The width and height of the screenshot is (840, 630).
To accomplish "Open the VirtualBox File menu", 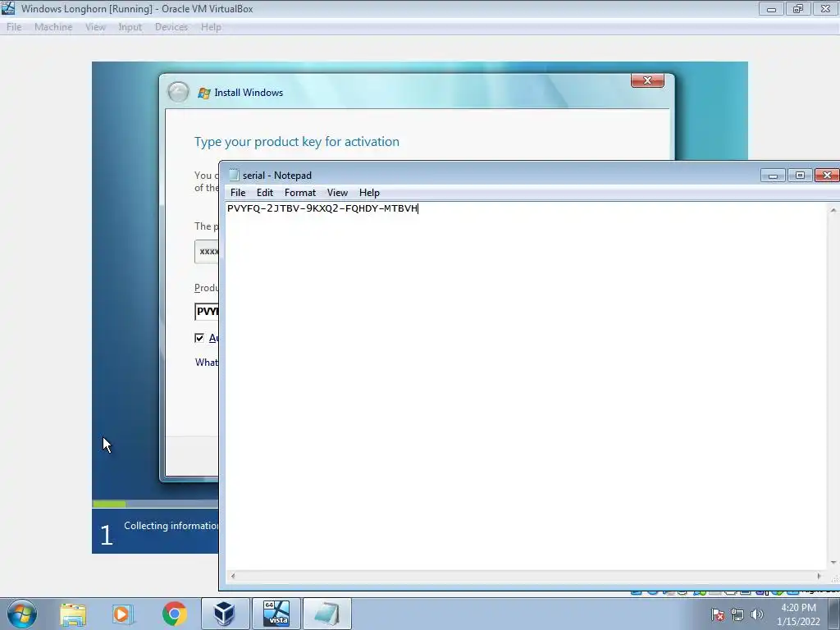I will (x=14, y=27).
